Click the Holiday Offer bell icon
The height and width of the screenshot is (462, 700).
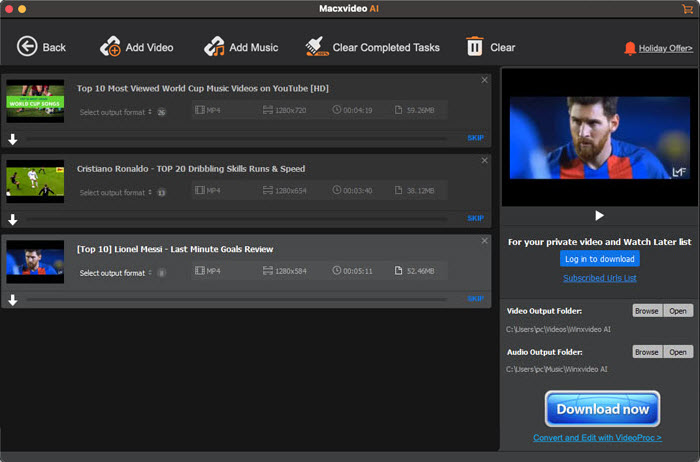click(x=629, y=48)
